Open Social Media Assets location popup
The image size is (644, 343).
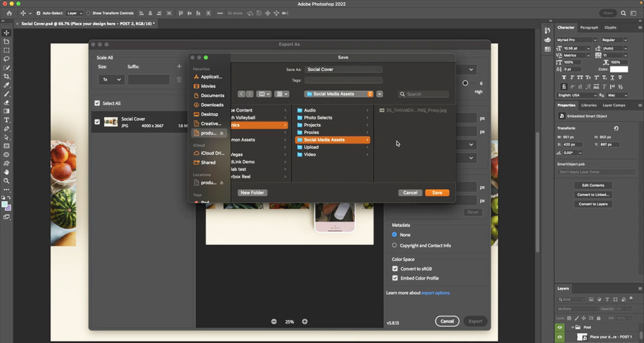point(339,94)
